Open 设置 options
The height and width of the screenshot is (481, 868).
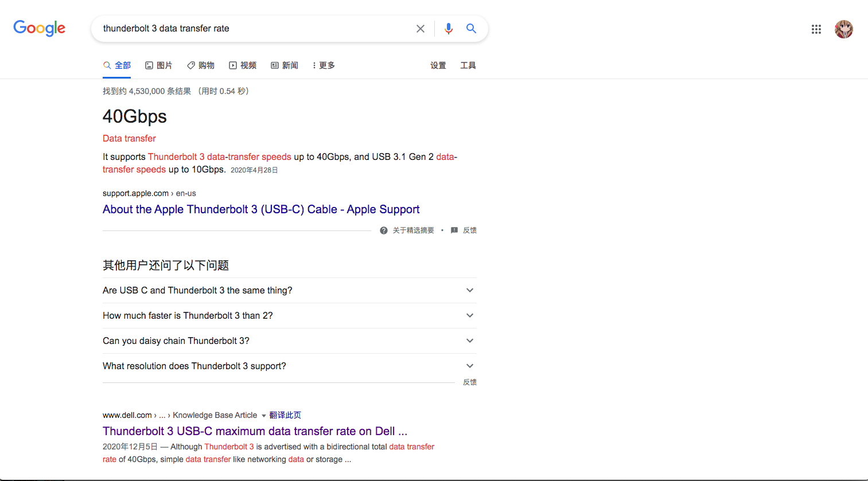[x=438, y=65]
